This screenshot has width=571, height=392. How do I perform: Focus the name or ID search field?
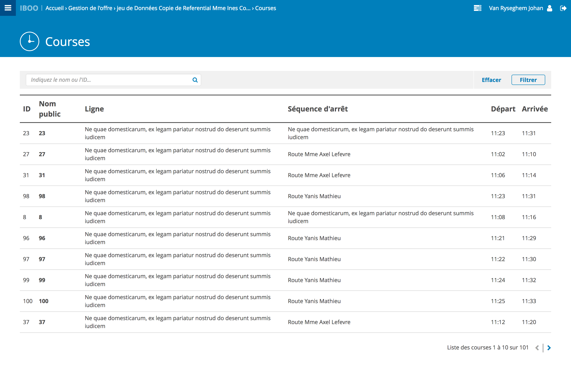pyautogui.click(x=108, y=80)
